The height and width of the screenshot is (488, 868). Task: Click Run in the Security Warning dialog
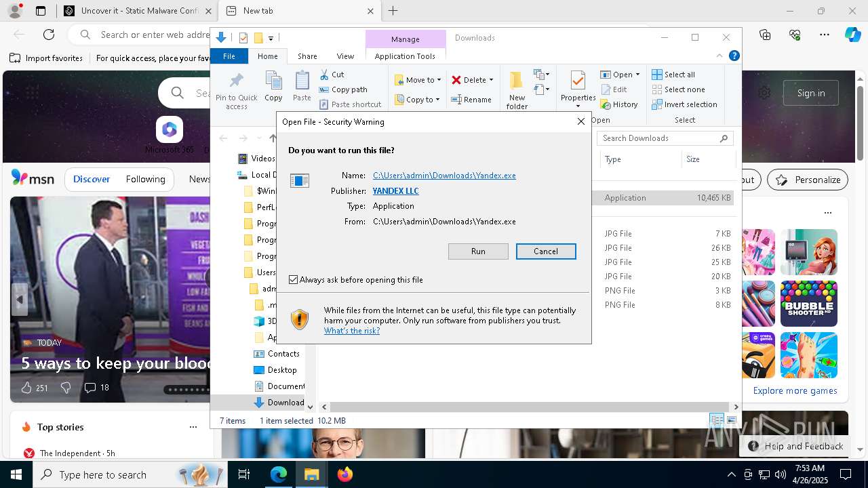coord(478,251)
